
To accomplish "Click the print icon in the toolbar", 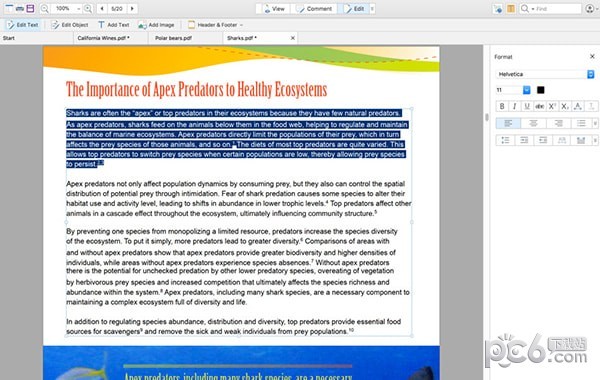I will [x=20, y=8].
